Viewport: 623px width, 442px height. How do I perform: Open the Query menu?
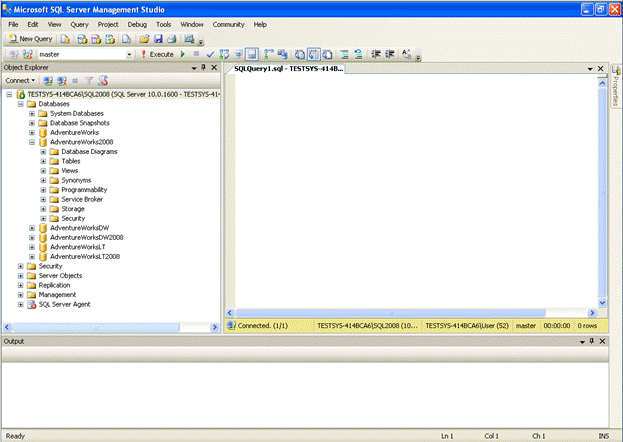point(79,24)
